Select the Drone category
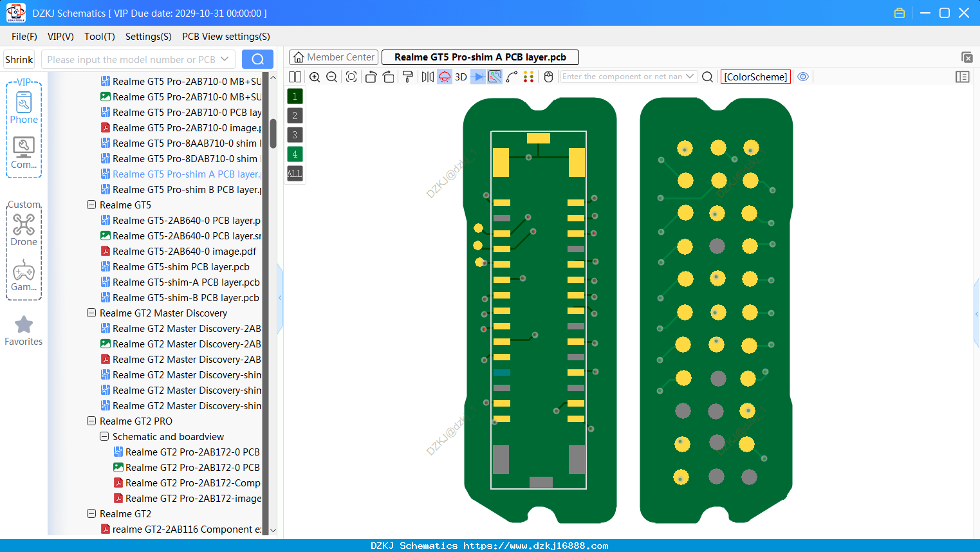Viewport: 980px width, 552px height. point(24,230)
